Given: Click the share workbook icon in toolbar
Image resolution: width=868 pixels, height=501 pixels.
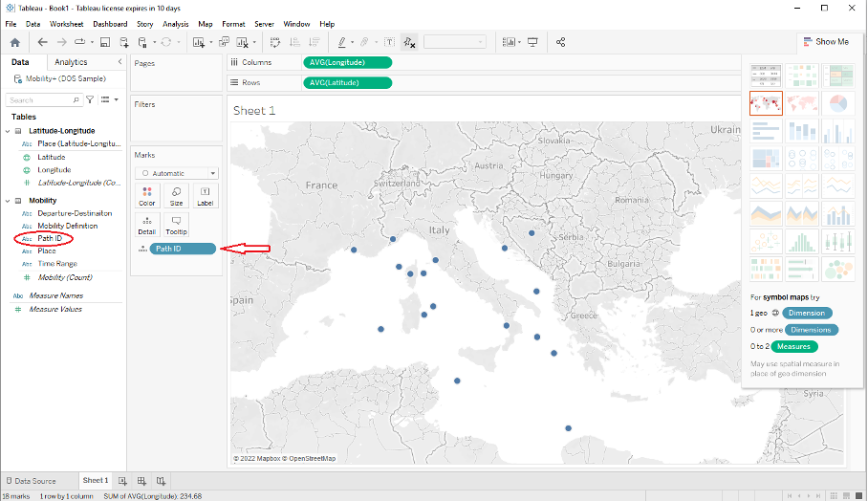Looking at the screenshot, I should [x=560, y=42].
